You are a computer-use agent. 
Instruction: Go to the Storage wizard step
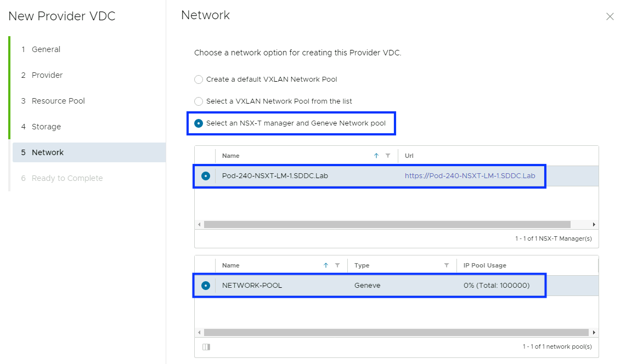coord(46,127)
